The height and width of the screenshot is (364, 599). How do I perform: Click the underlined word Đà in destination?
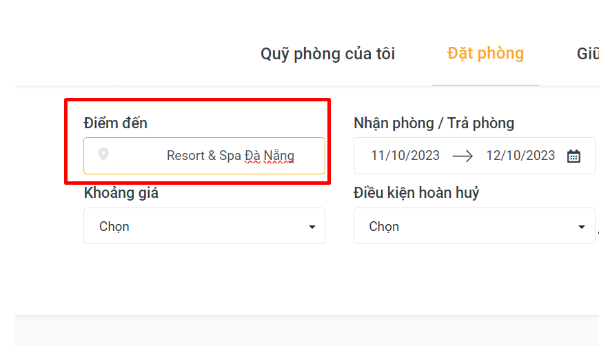tap(252, 156)
